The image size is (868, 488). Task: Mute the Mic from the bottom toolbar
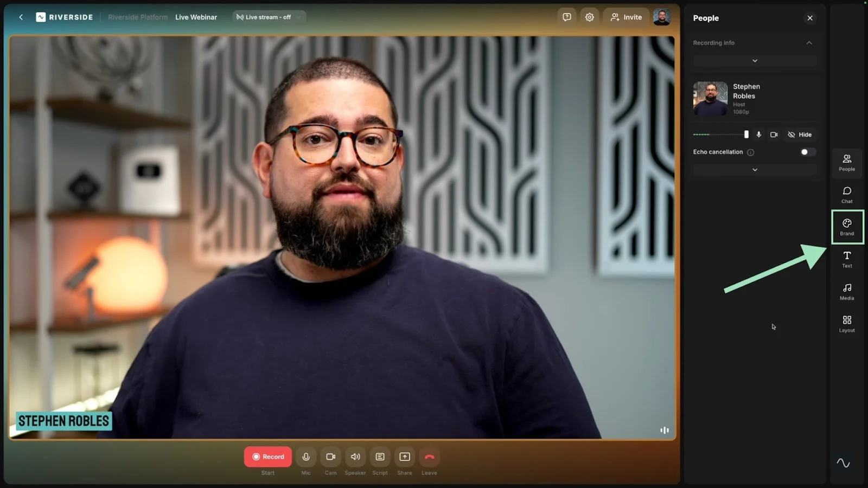coord(305,457)
